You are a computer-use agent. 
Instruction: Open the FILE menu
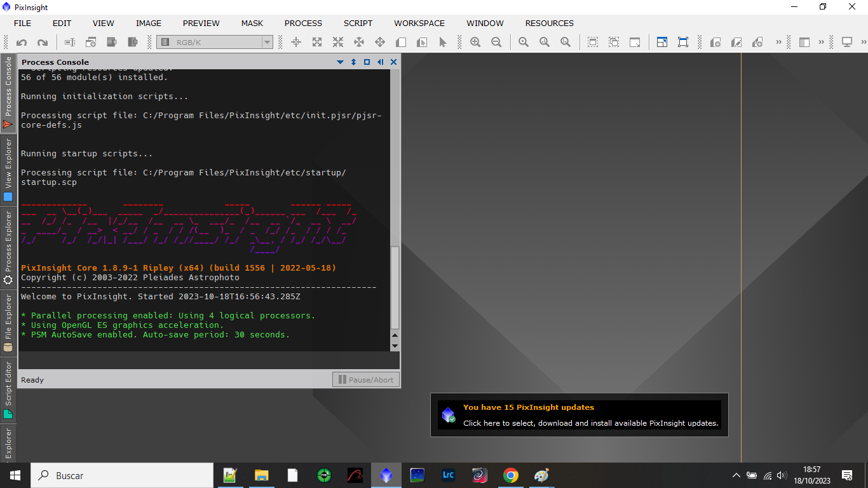click(22, 23)
